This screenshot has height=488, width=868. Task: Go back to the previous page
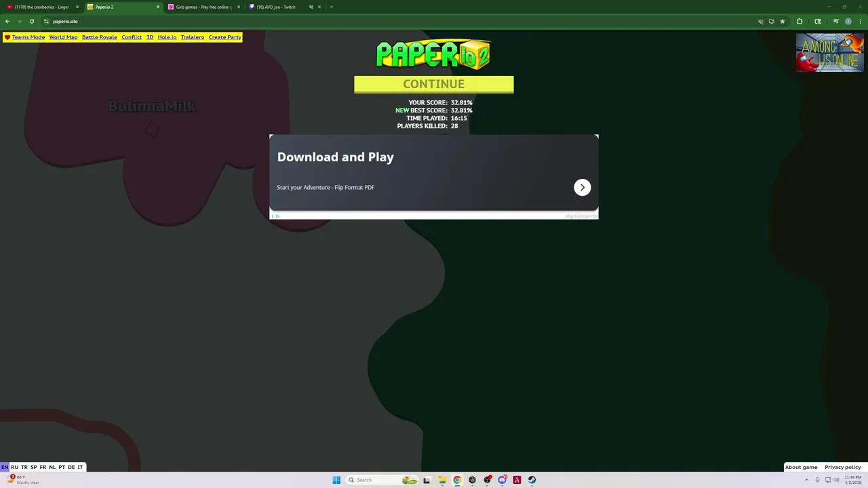7,21
